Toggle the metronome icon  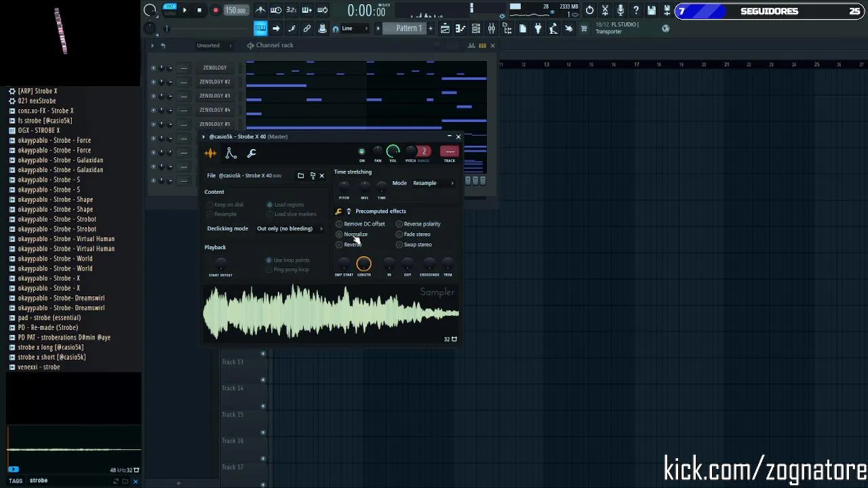tap(260, 10)
